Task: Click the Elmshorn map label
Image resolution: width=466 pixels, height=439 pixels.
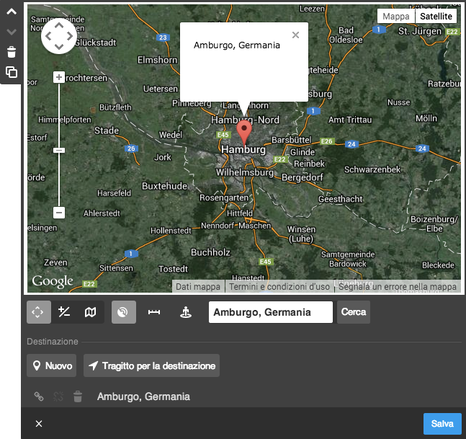Action: click(157, 60)
